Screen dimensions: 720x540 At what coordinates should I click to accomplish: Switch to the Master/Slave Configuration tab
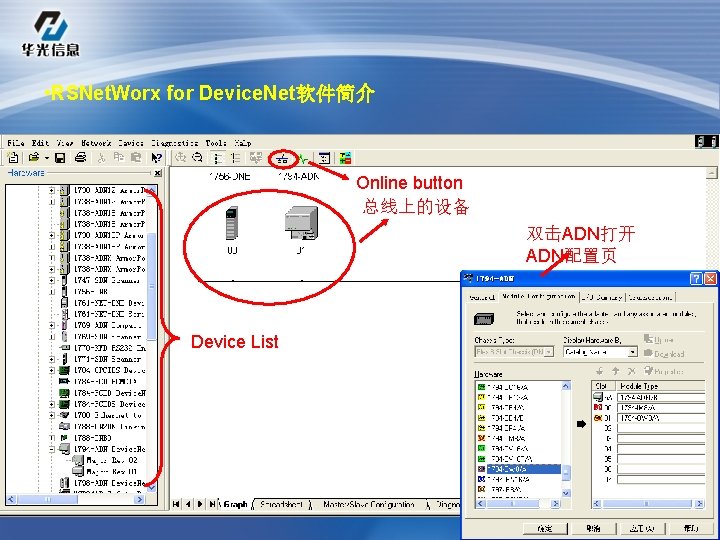tap(368, 504)
